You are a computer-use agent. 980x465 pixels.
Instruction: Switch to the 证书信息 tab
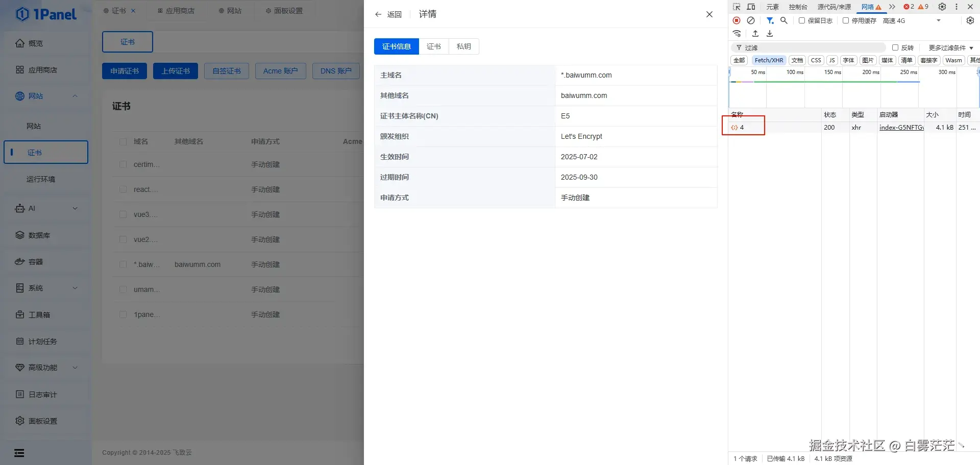click(x=397, y=46)
